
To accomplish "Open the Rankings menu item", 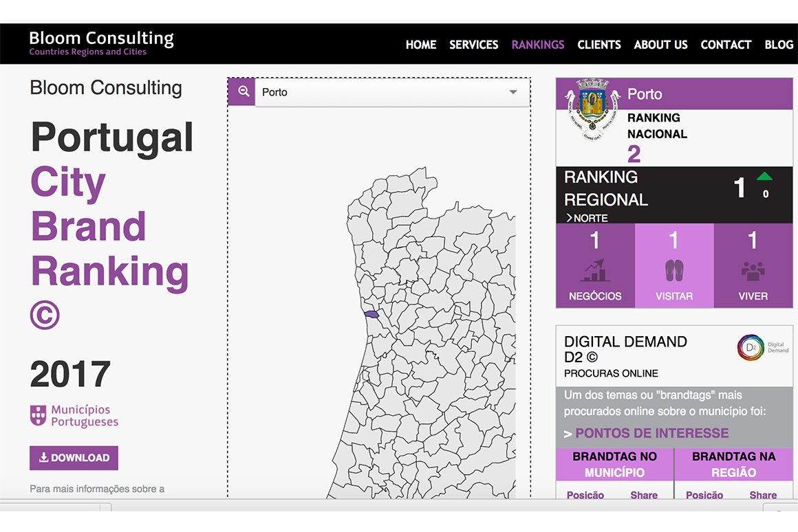I will click(x=537, y=45).
